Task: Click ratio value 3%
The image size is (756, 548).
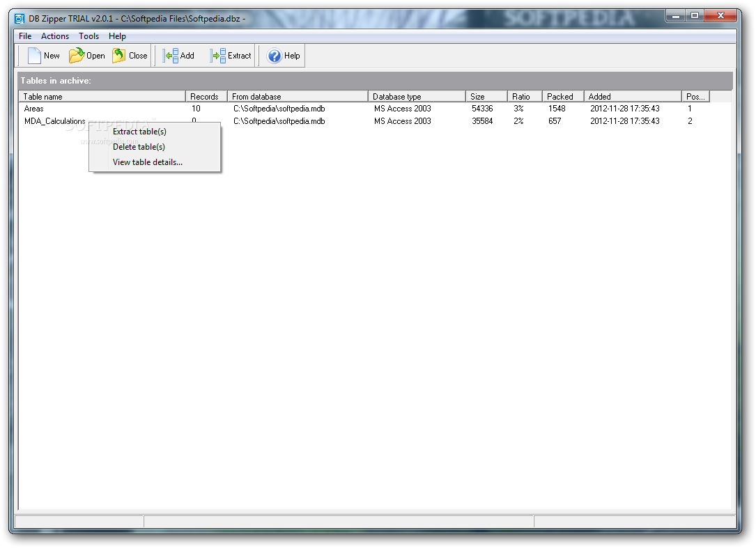Action: click(518, 109)
